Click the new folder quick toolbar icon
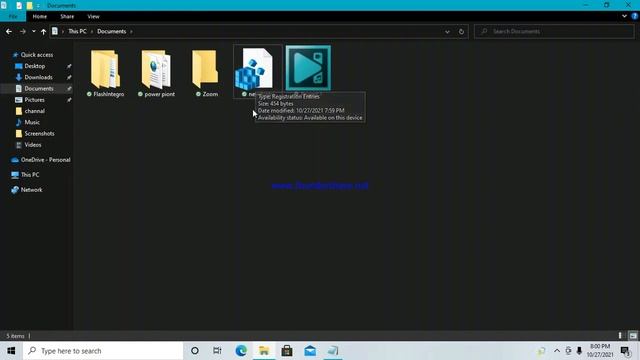 [x=29, y=6]
